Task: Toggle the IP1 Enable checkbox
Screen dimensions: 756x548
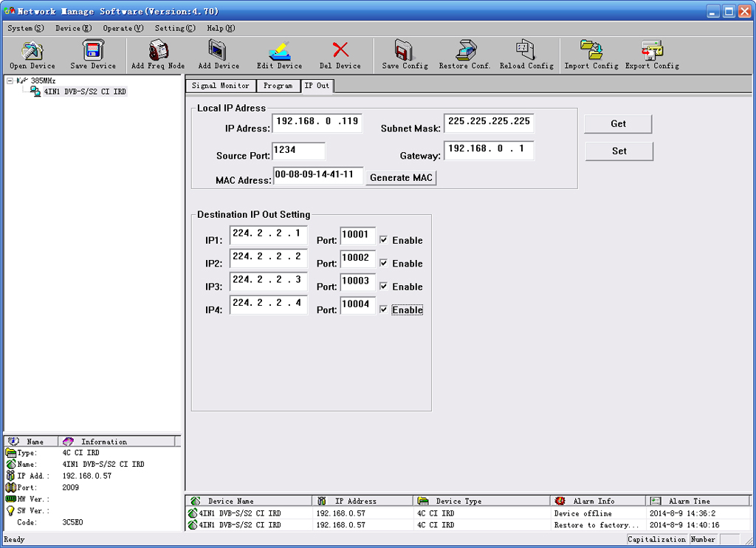Action: [383, 240]
